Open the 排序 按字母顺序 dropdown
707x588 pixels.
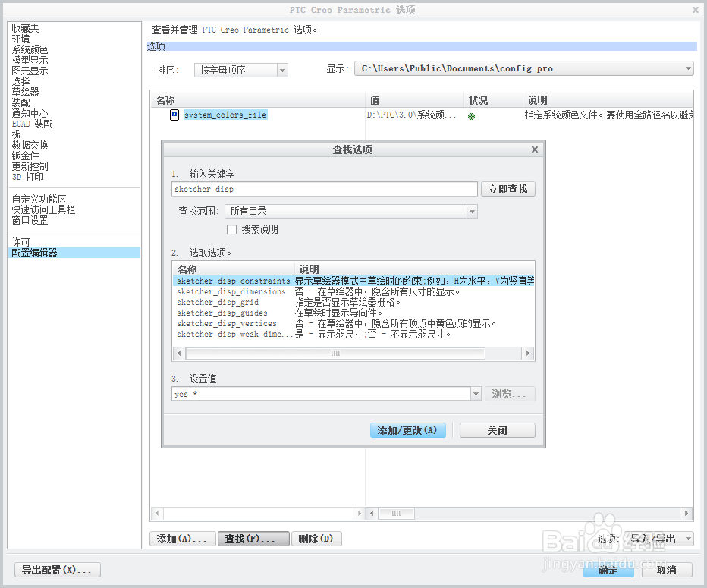coord(282,71)
